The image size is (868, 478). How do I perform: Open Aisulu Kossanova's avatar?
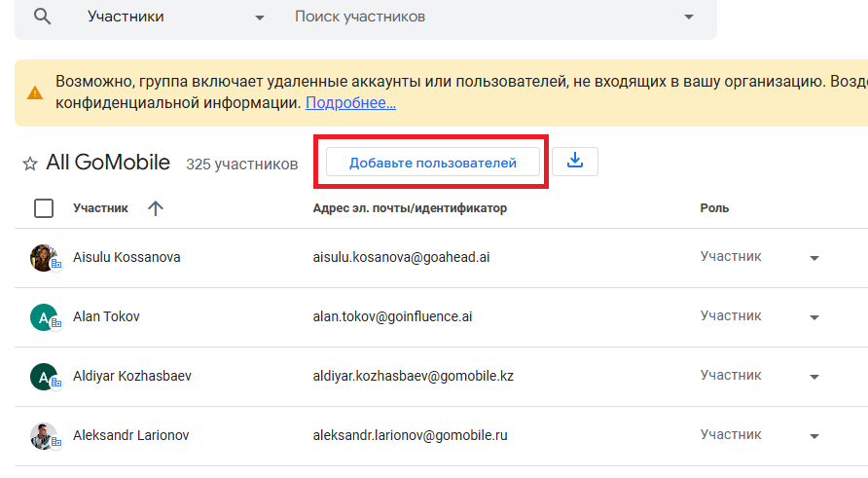coord(44,258)
